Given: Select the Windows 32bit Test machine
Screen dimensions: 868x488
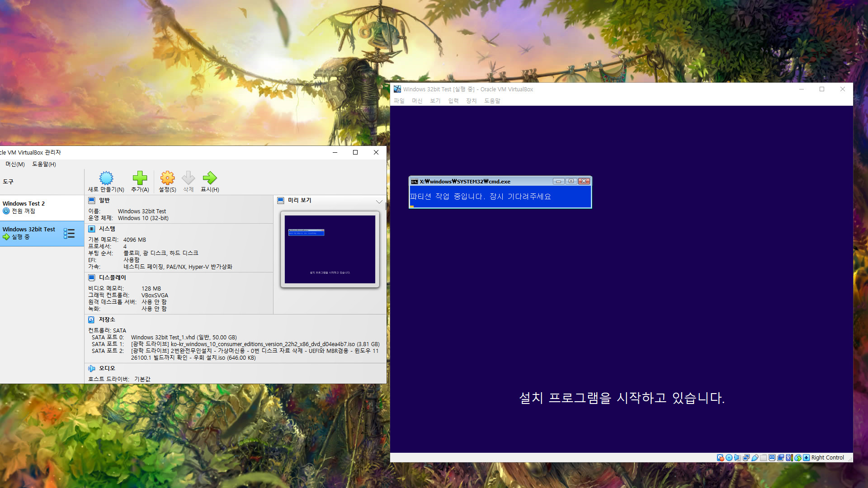Looking at the screenshot, I should click(x=42, y=233).
